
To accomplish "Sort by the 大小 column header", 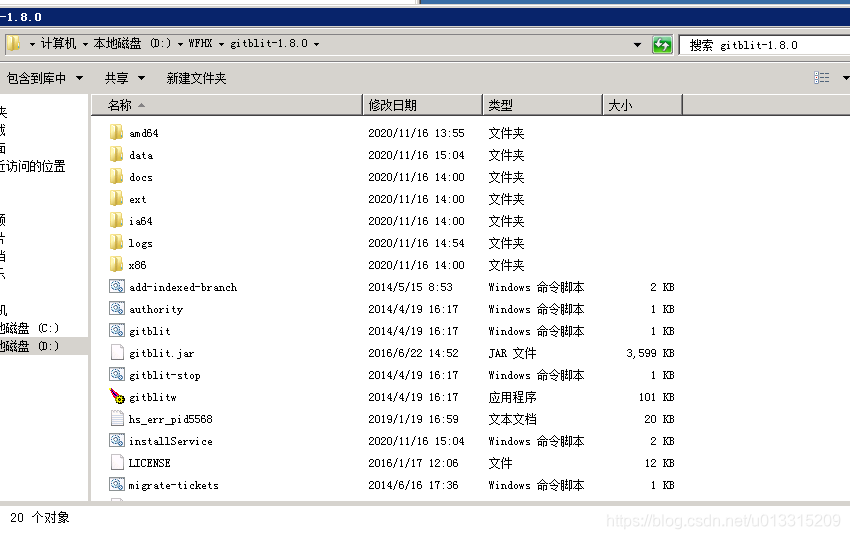I will click(643, 105).
